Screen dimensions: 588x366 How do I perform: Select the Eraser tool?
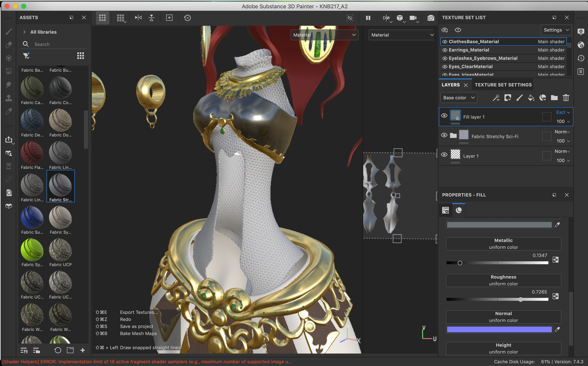9,45
